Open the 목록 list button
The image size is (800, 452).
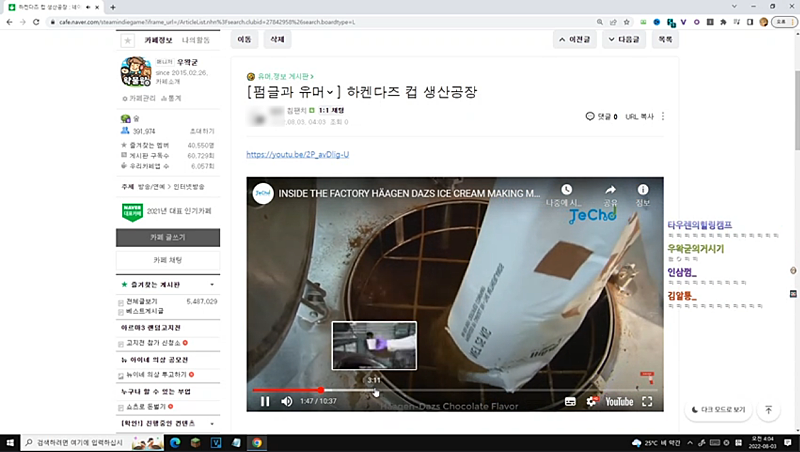tap(665, 39)
